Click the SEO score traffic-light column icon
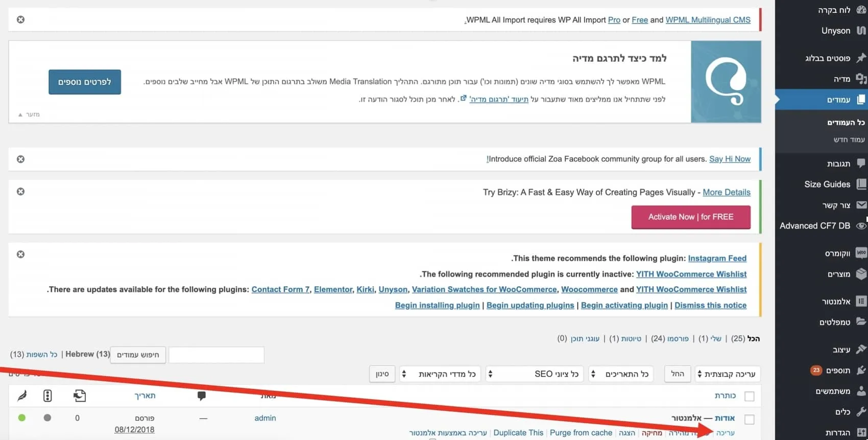 47,396
